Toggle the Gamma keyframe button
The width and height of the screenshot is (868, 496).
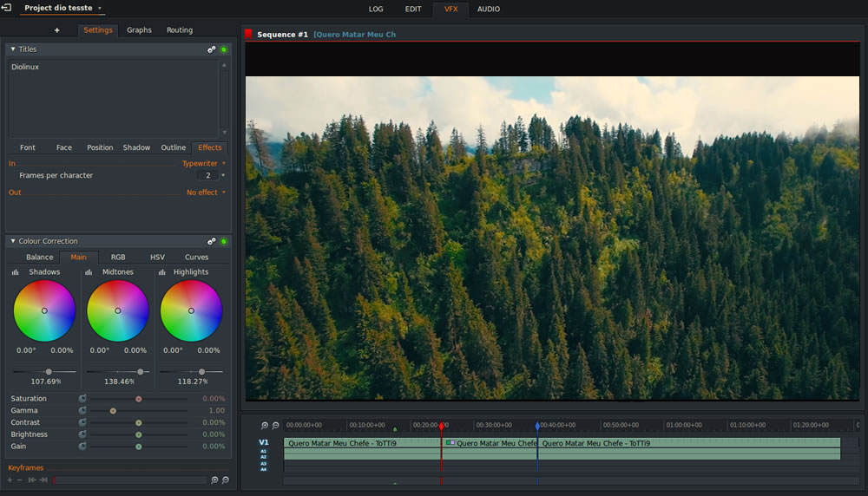coord(82,411)
